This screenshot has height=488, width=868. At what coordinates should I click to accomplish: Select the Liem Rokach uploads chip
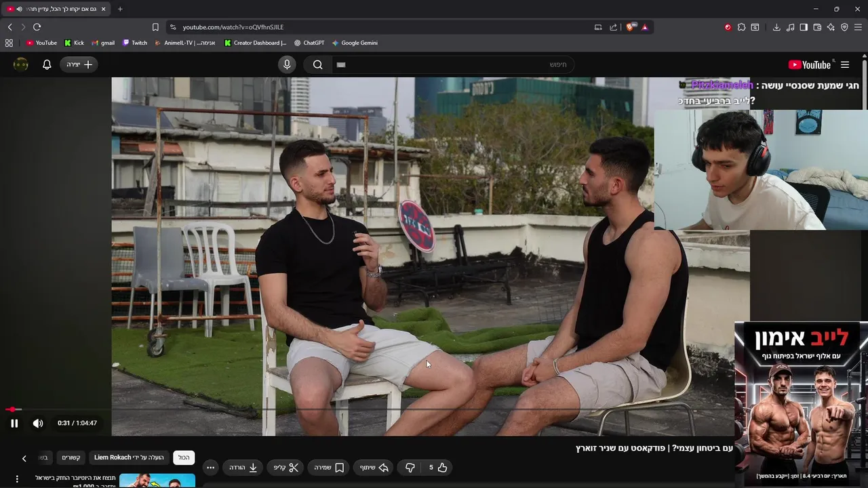tap(129, 457)
